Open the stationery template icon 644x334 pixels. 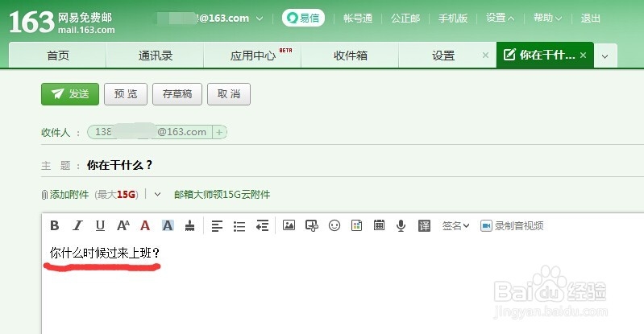pos(356,225)
